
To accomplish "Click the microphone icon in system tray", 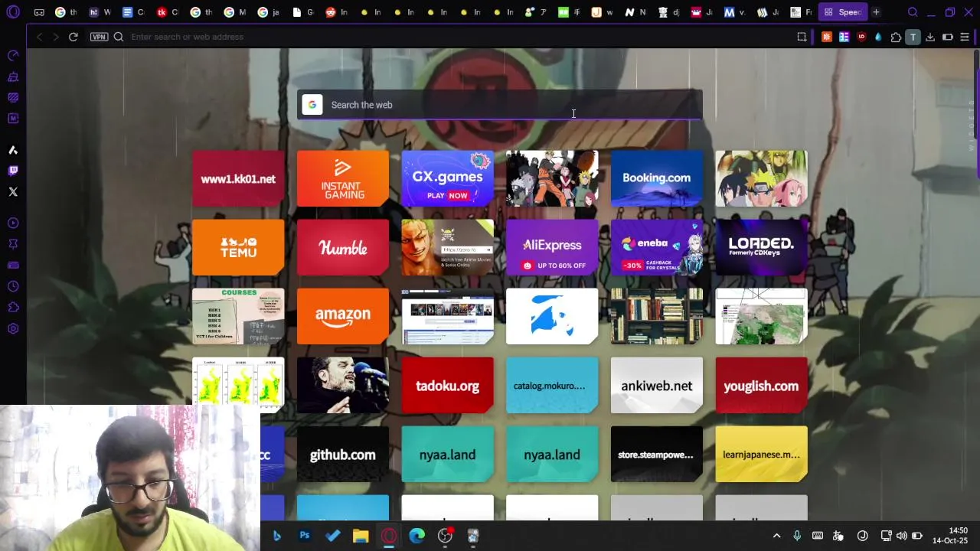I will tap(797, 536).
